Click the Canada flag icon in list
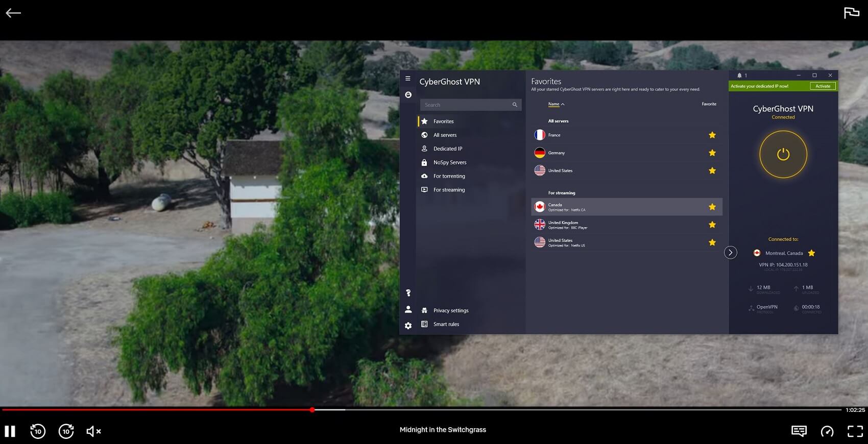Image resolution: width=868 pixels, height=444 pixels. [540, 207]
